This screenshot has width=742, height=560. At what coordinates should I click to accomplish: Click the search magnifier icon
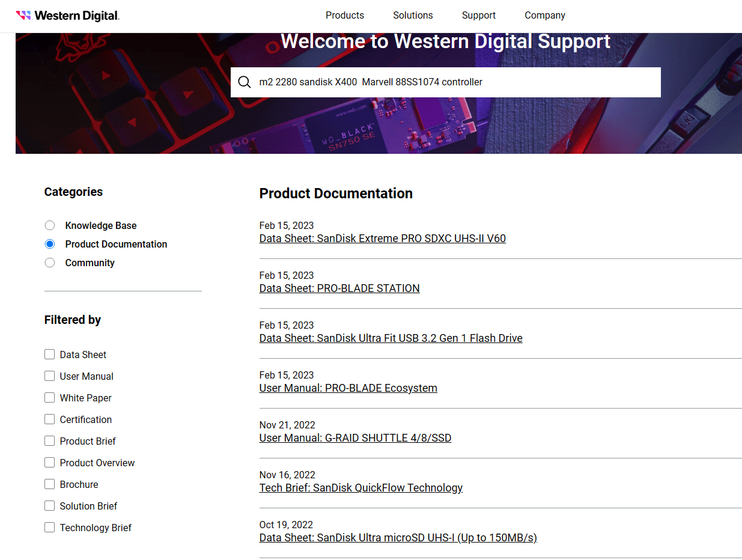tap(245, 82)
